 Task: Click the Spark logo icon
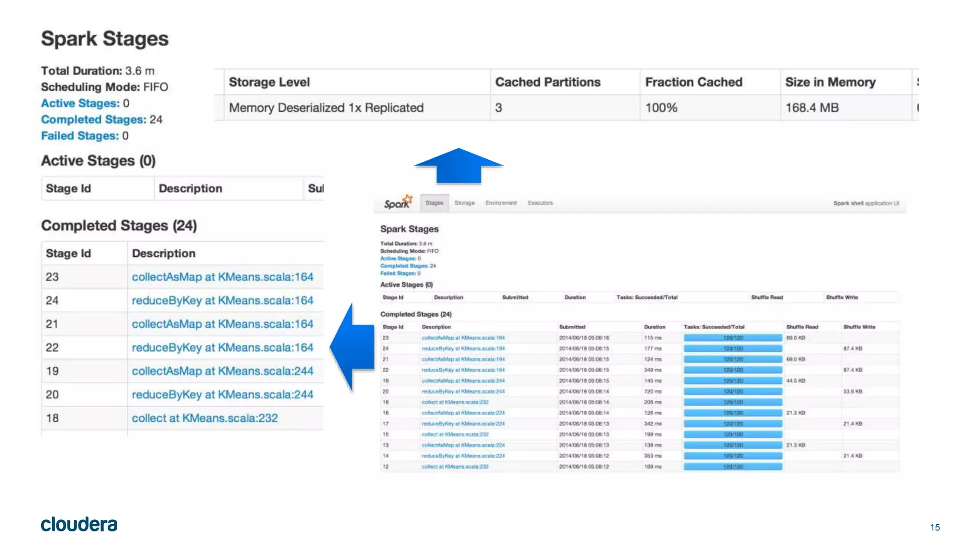pos(398,203)
